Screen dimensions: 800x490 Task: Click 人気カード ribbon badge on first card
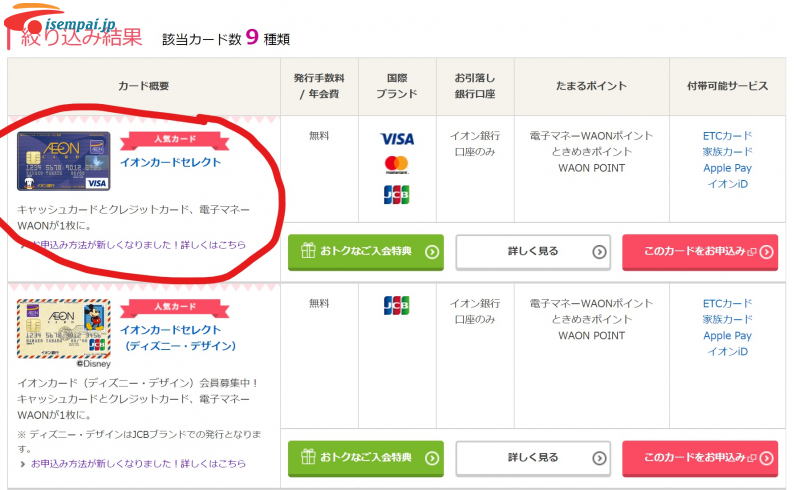(x=174, y=140)
